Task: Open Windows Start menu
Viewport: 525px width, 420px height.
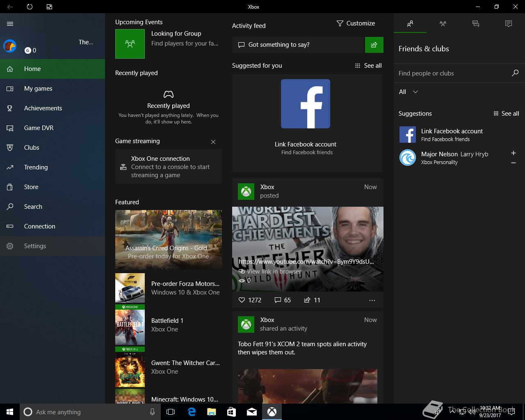Action: tap(10, 412)
